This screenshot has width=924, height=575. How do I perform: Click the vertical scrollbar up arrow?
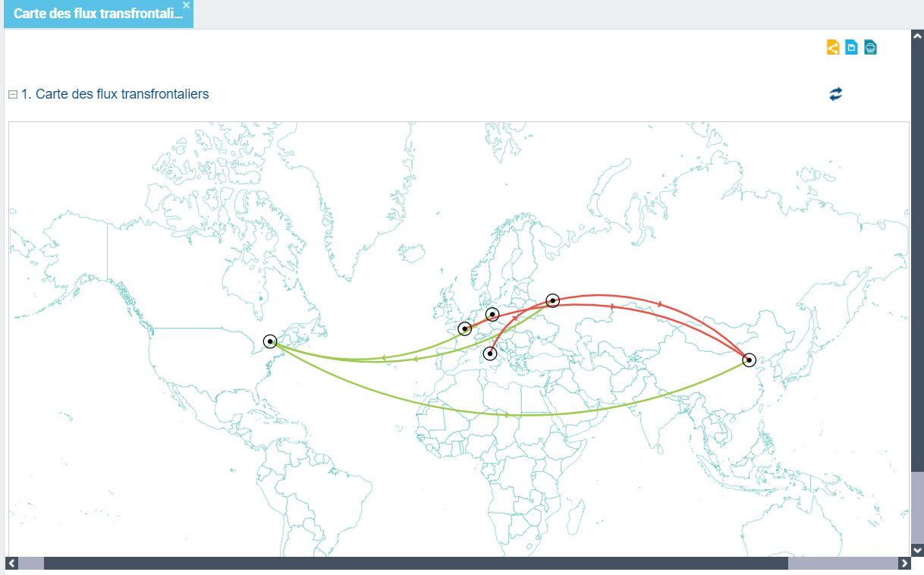tap(917, 36)
